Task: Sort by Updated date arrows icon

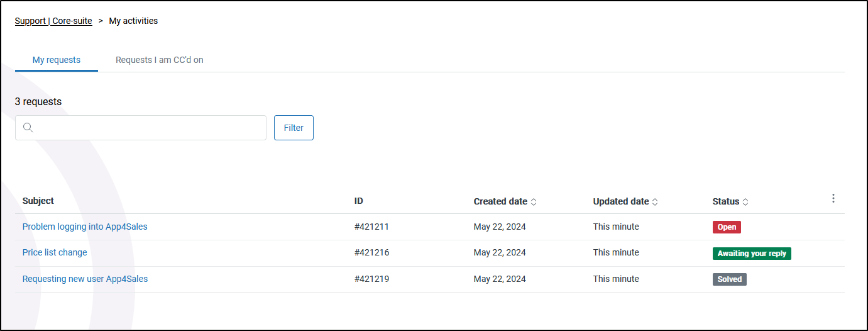Action: coord(655,202)
